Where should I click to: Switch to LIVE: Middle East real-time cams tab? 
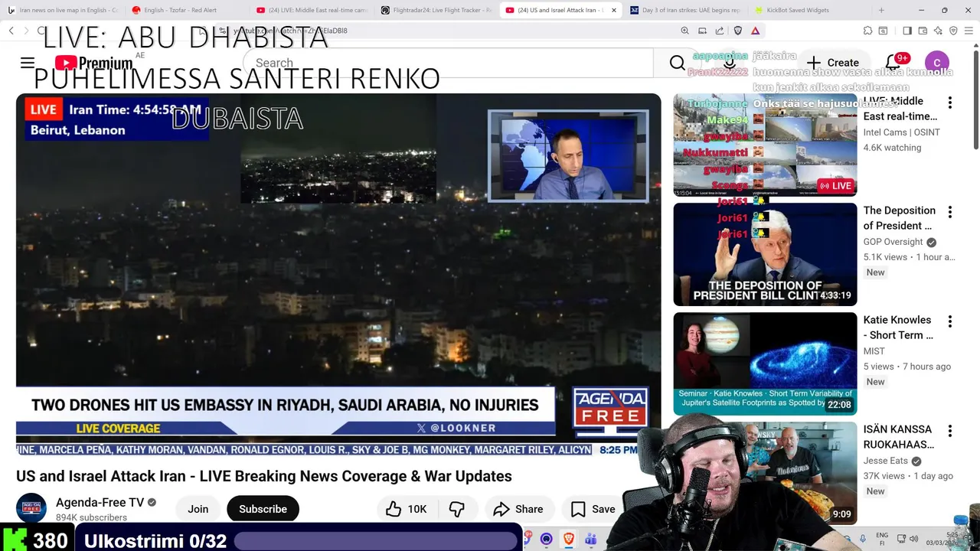pyautogui.click(x=312, y=10)
